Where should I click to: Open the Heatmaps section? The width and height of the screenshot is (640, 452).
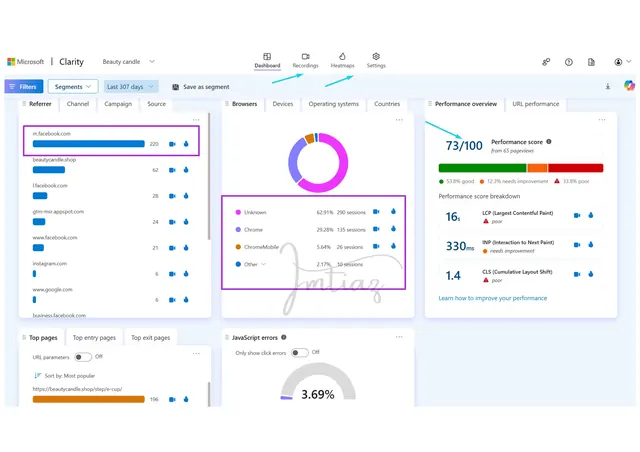[x=342, y=60]
